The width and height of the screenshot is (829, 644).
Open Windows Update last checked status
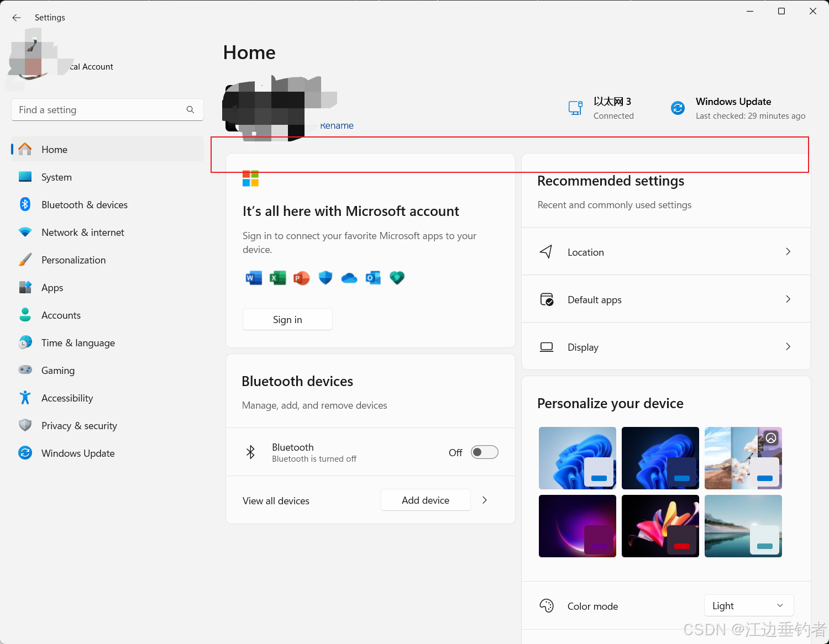click(x=738, y=108)
